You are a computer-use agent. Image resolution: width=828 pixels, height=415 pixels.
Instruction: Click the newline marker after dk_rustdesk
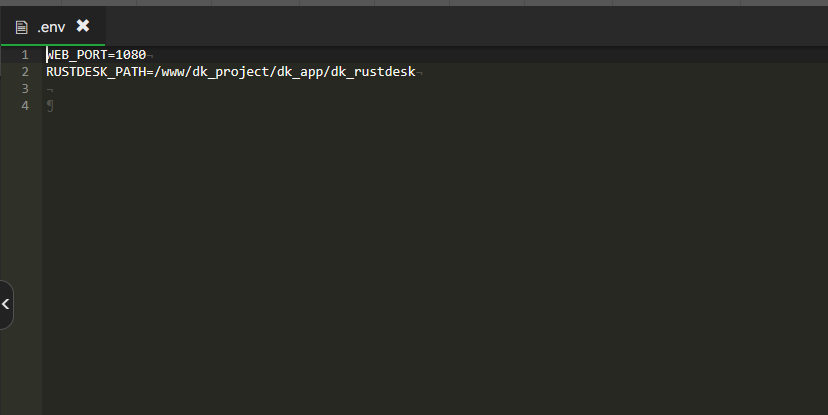click(419, 72)
